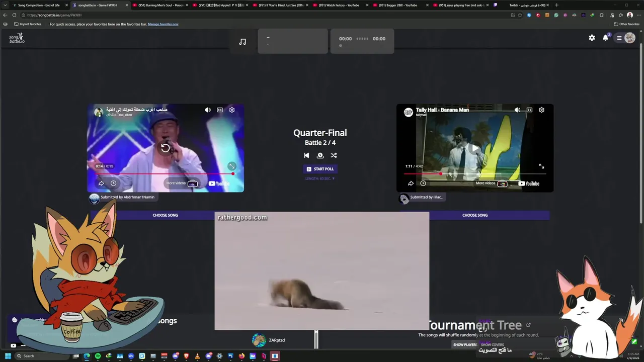
Task: Share the Banana Man video
Action: [411, 184]
